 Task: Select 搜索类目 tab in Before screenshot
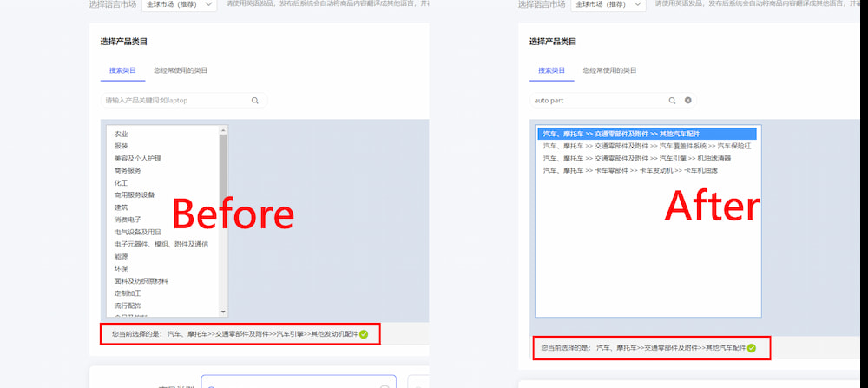123,71
